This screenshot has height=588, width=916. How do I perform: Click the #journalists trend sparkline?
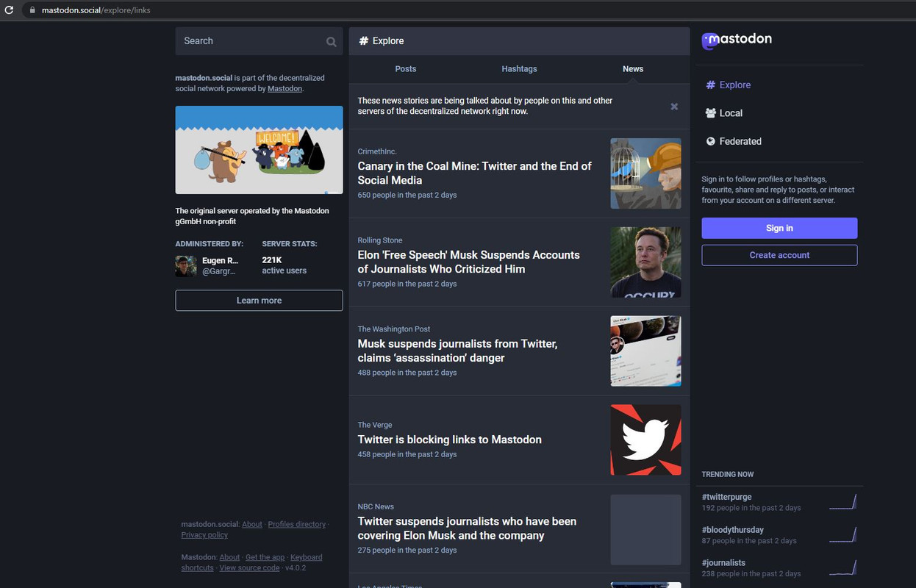[842, 567]
